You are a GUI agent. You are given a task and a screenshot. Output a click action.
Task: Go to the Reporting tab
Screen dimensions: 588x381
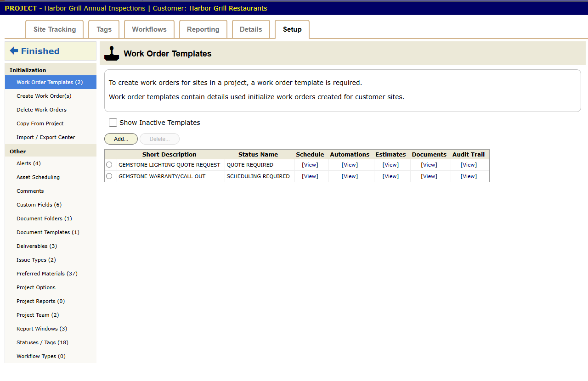(203, 29)
